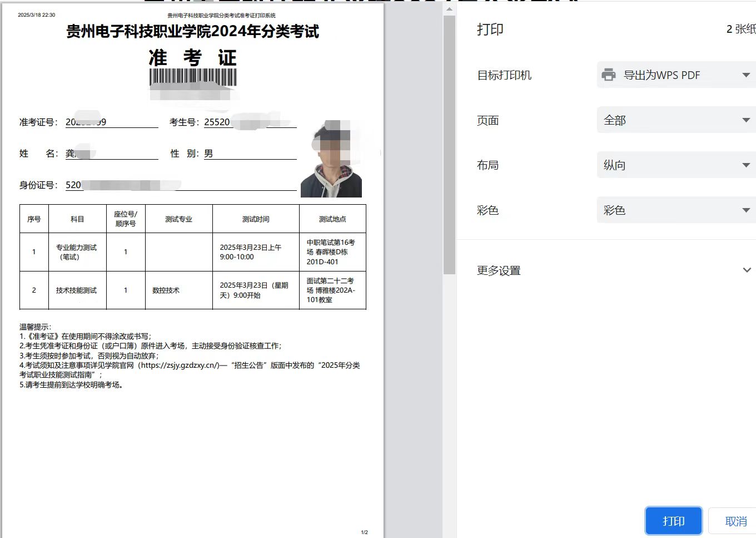
Task: Click the 测试时间 table header
Action: [256, 219]
